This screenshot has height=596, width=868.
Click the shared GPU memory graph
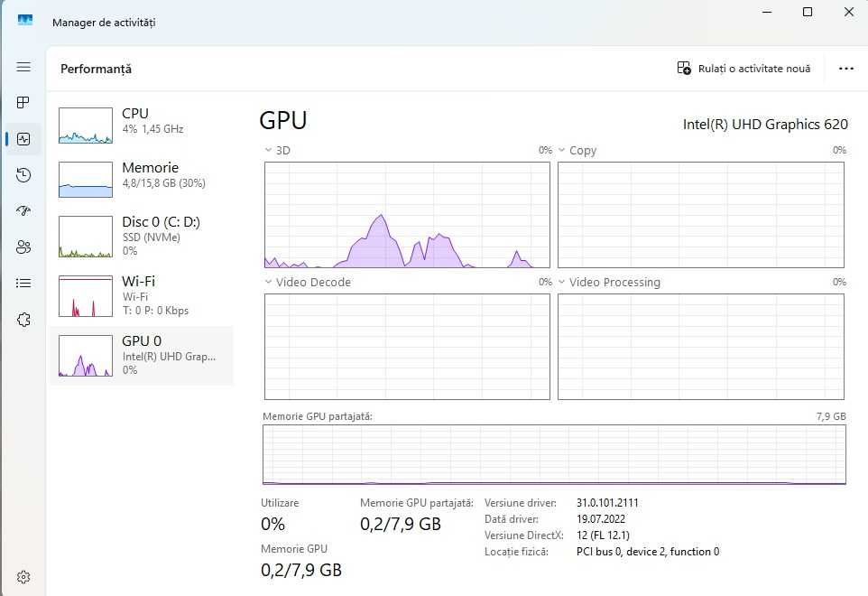tap(554, 455)
